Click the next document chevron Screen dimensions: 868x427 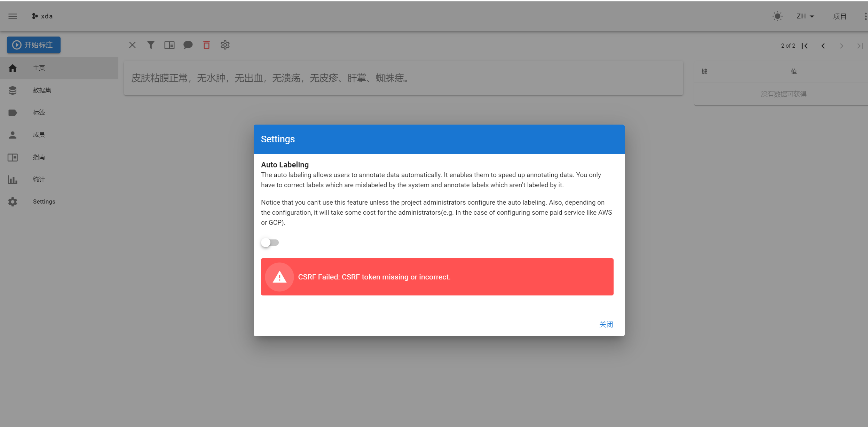click(x=841, y=46)
